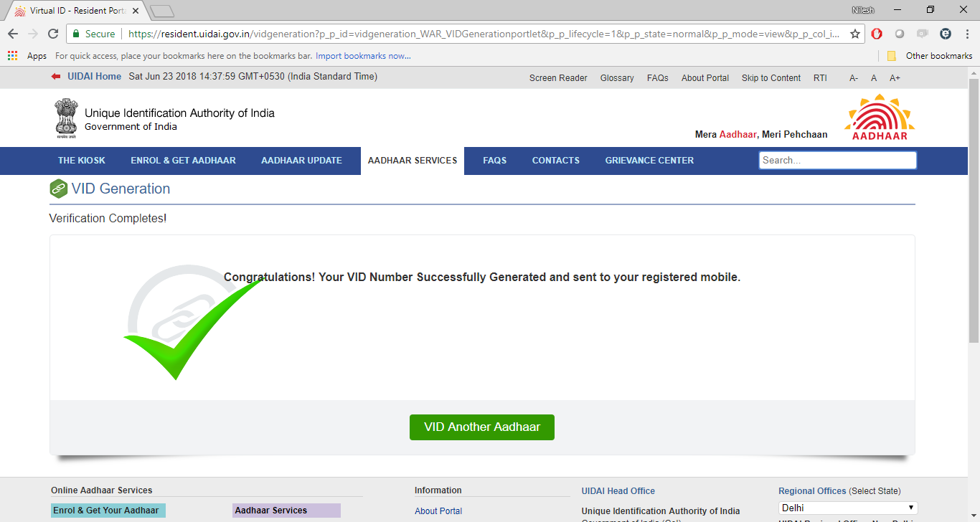Open the top-bar About Portal link beside FAQs

click(x=705, y=78)
